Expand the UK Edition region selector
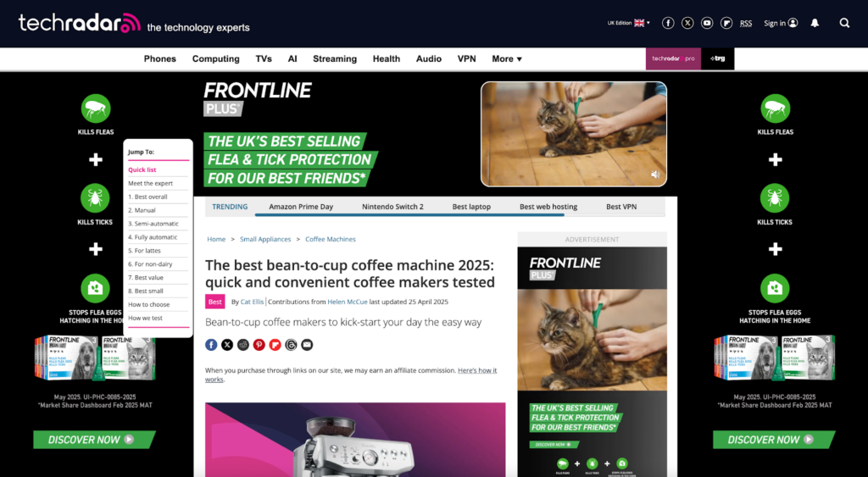The width and height of the screenshot is (868, 477). click(x=629, y=23)
